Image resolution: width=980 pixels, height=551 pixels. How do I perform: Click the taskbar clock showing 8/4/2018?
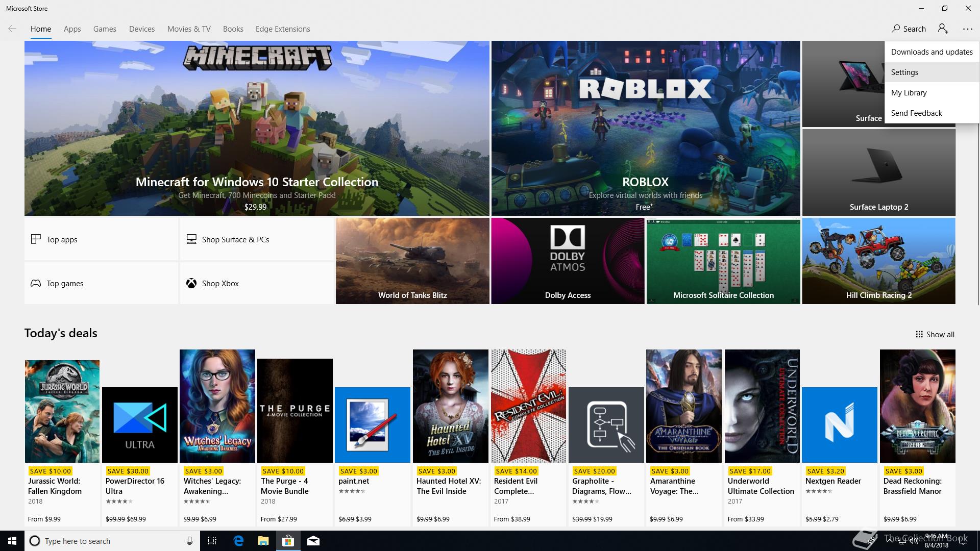[x=936, y=541]
